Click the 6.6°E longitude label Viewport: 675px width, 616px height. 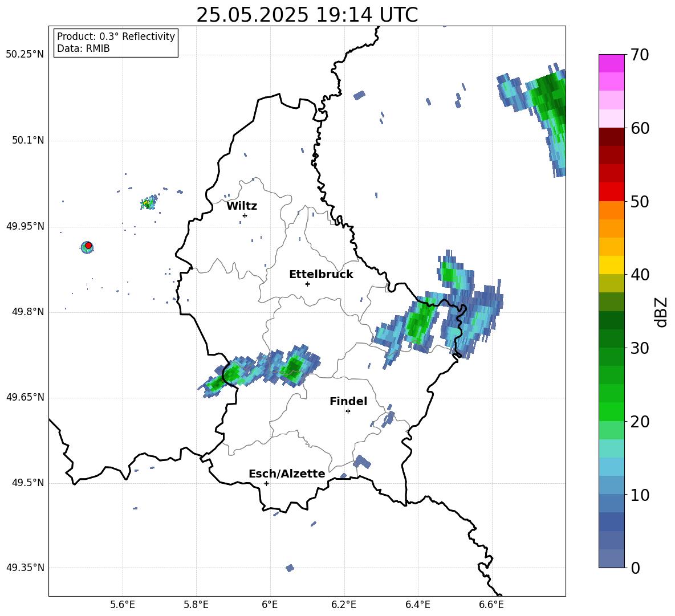[x=491, y=605]
